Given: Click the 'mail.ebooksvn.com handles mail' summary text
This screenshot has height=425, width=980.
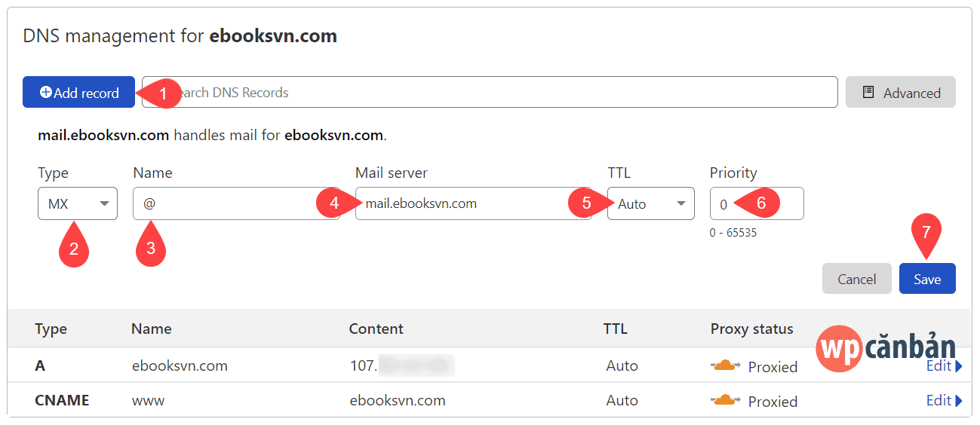Looking at the screenshot, I should pos(213,136).
